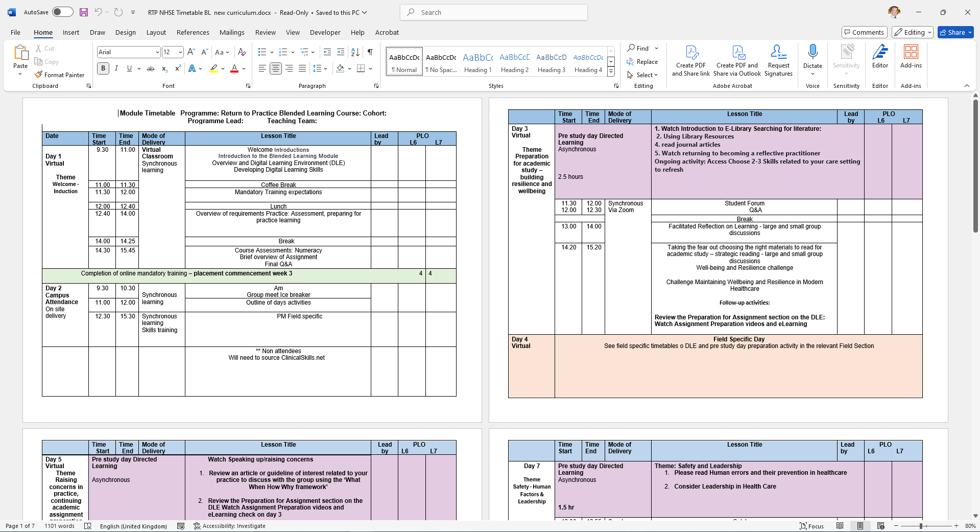
Task: Click Create PDF and Share via Outlook
Action: (737, 61)
